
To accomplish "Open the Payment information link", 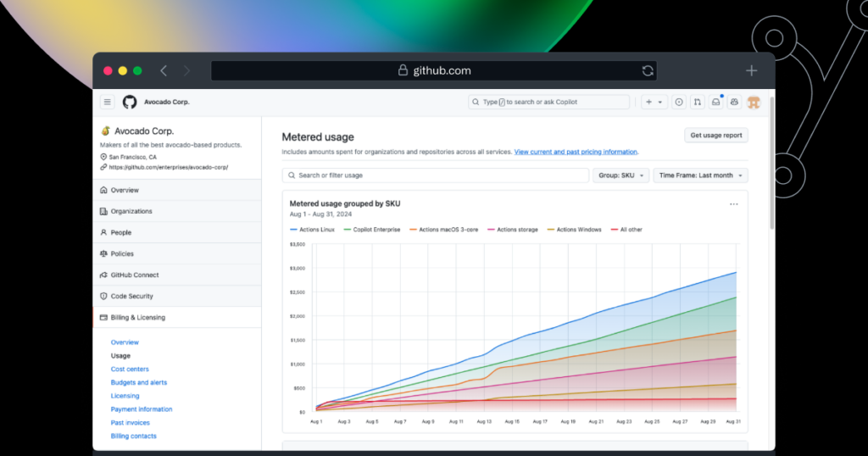I will (x=142, y=409).
